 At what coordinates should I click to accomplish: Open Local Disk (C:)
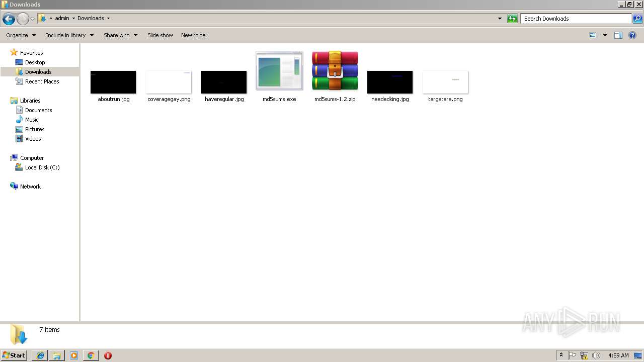click(x=42, y=167)
